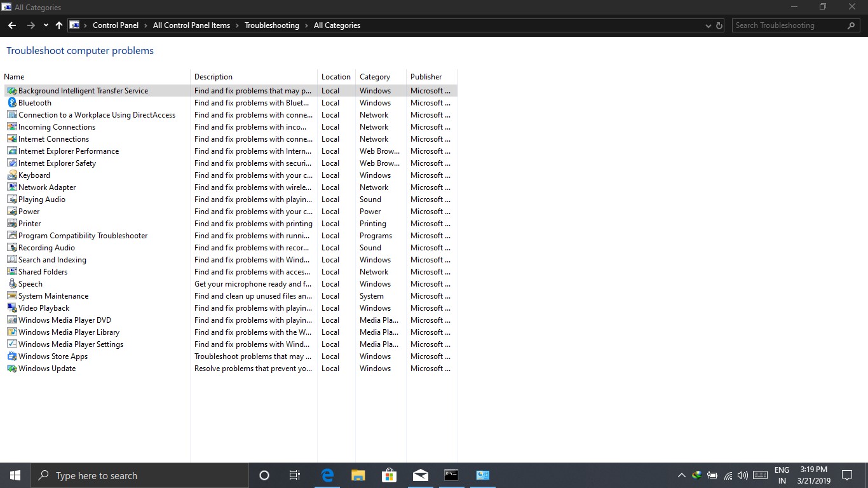Click the Video Playback icon
Viewport: 868px width, 488px height.
click(12, 308)
